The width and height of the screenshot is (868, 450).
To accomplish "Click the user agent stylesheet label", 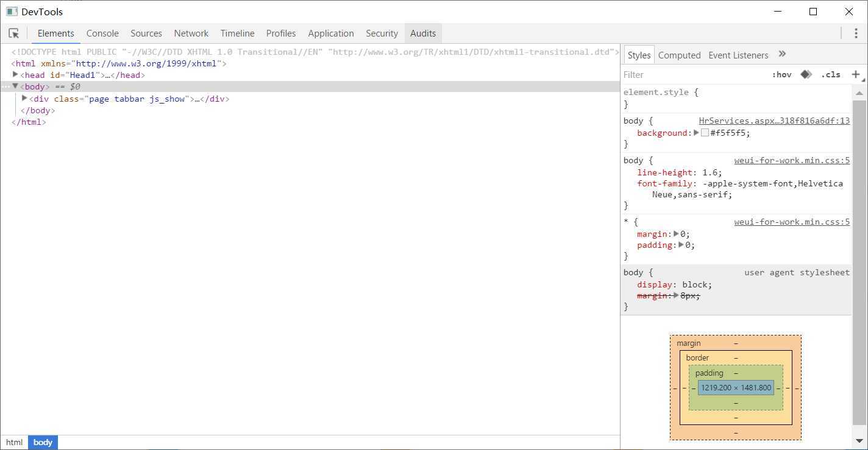I will (x=797, y=272).
